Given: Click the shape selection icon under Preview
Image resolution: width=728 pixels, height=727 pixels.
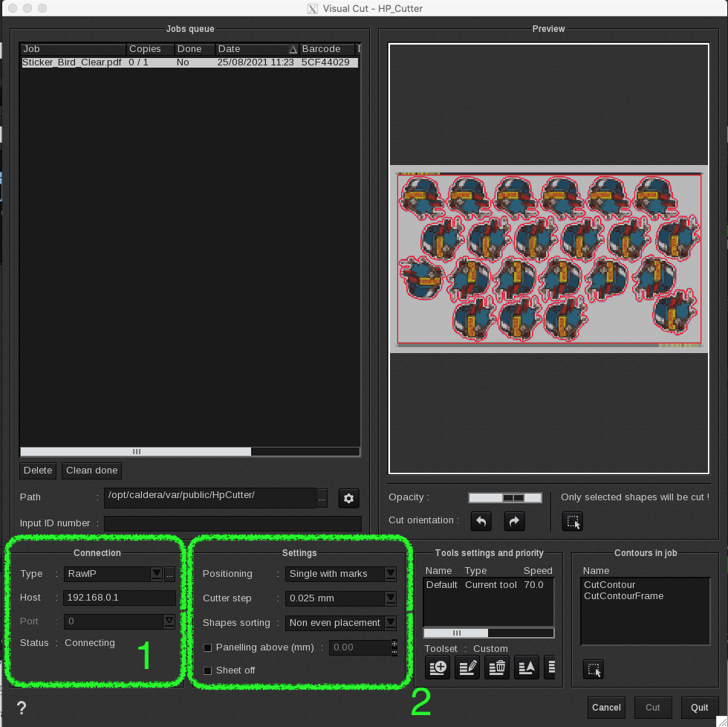Looking at the screenshot, I should [x=573, y=522].
